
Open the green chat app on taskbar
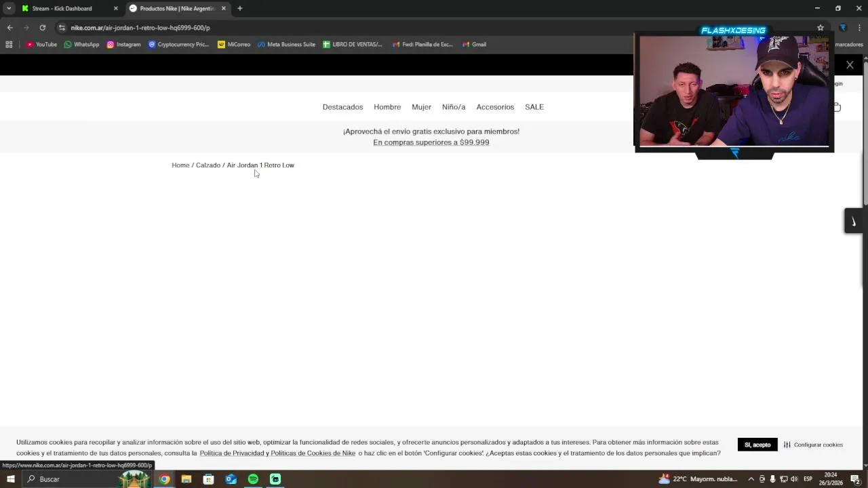tap(275, 479)
